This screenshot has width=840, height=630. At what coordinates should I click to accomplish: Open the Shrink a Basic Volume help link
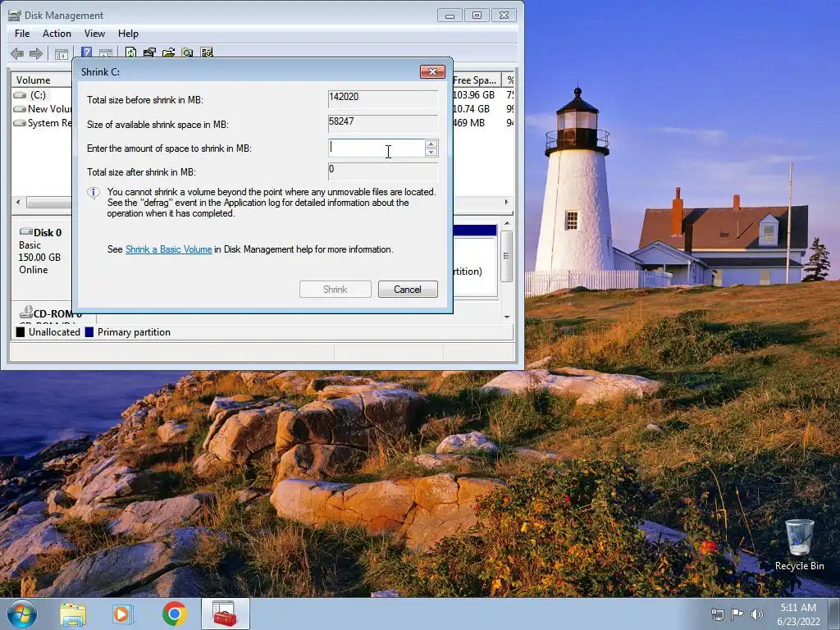[169, 249]
